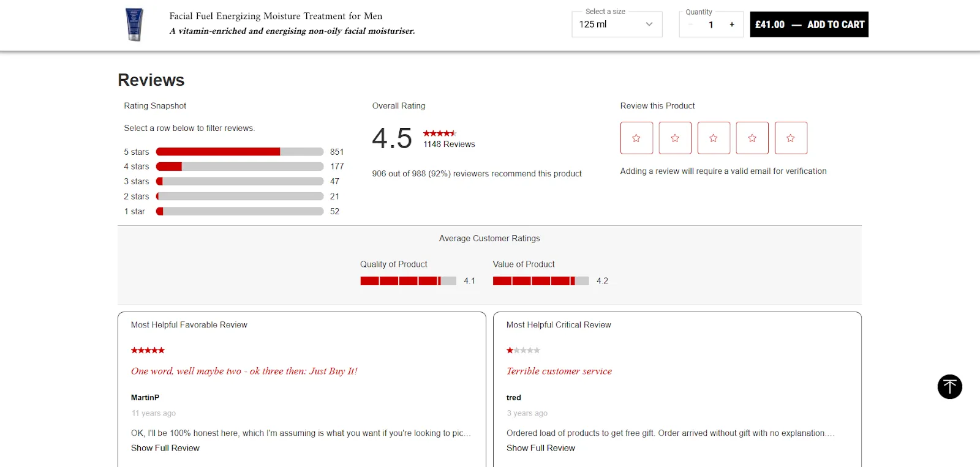
Task: Click the Facial Fuel product thumbnail
Action: click(x=134, y=24)
